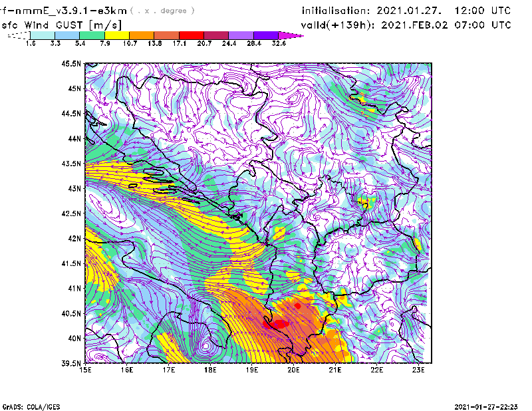Click the 'sfc Wind GUST [m/s]' label
Viewport: 532px width, 411px height.
pyautogui.click(x=62, y=25)
